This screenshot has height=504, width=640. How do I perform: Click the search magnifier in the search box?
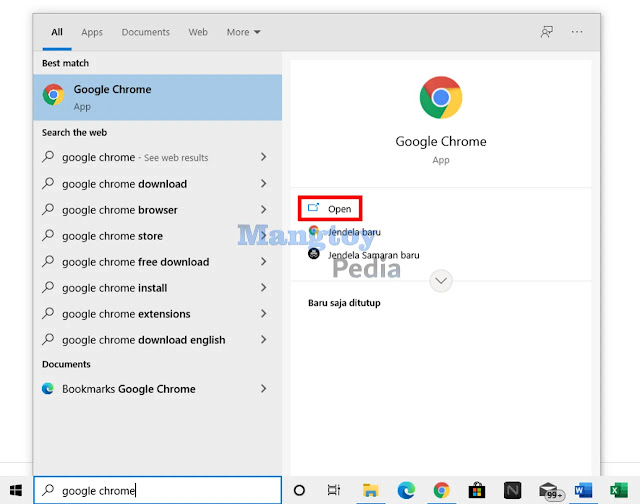click(x=48, y=490)
